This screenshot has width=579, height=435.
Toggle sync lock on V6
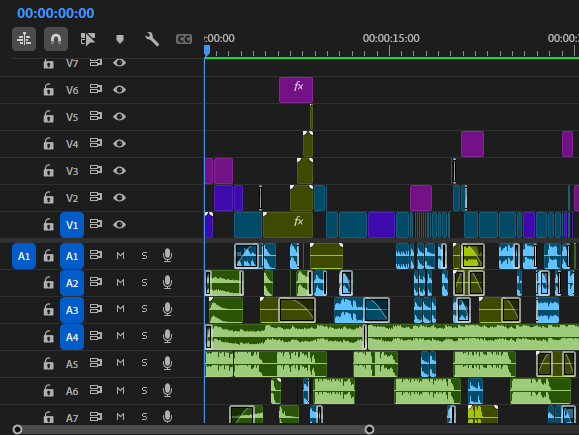coord(96,89)
